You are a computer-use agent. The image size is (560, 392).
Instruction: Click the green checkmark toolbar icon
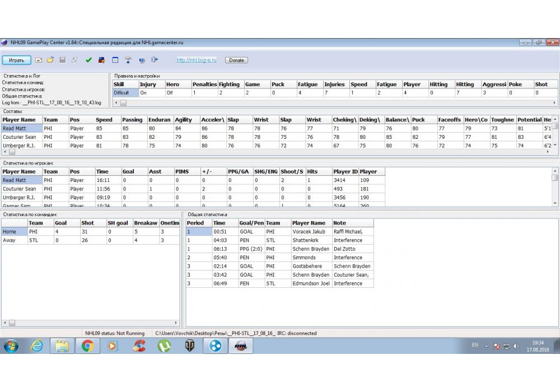coord(88,60)
